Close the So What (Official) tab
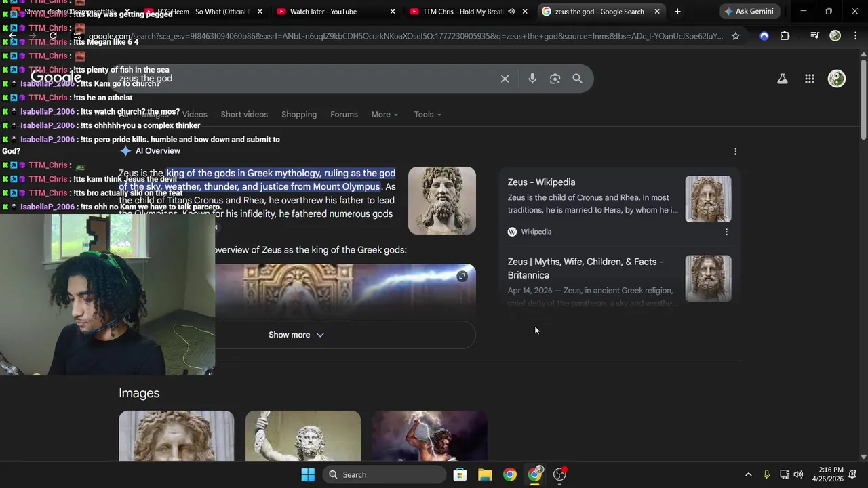The image size is (868, 488). click(x=260, y=12)
